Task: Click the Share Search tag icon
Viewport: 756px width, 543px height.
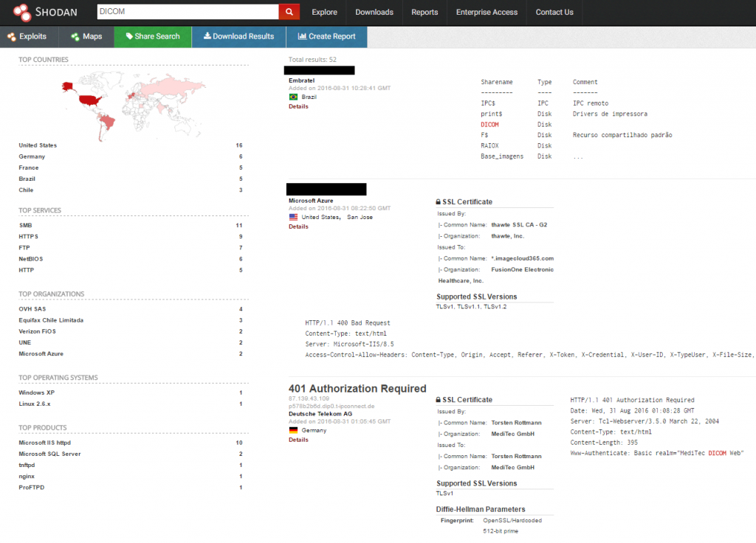Action: pos(128,36)
